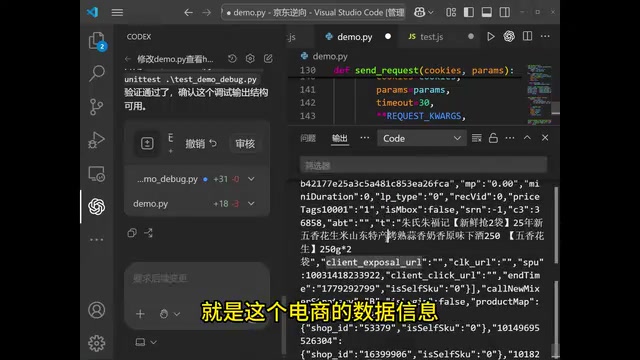Switch to the demo.py editor tab
640x360 pixels.
point(355,37)
